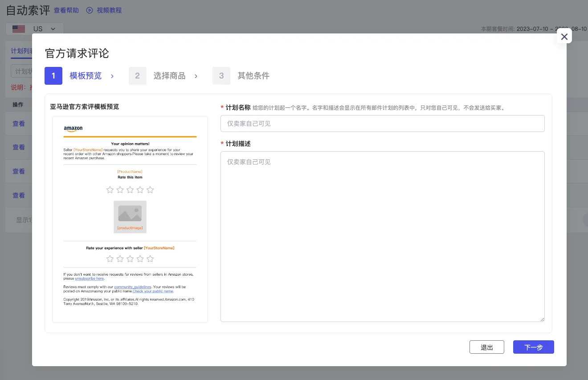
Task: Click fifth star under Rate this item
Action: point(150,190)
